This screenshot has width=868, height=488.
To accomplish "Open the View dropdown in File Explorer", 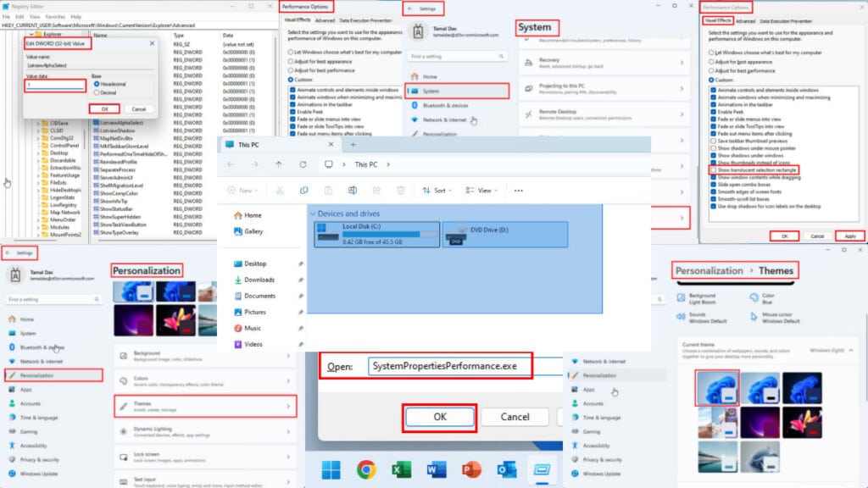I will 485,190.
